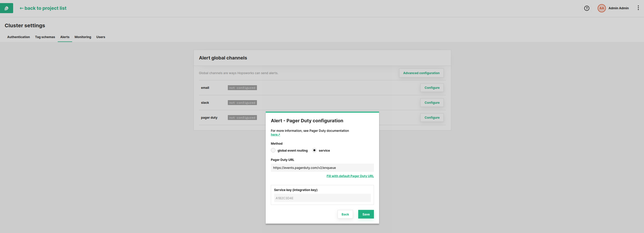Click the external link icon beside "here"
Screen dimensions: 644x233
279,134
